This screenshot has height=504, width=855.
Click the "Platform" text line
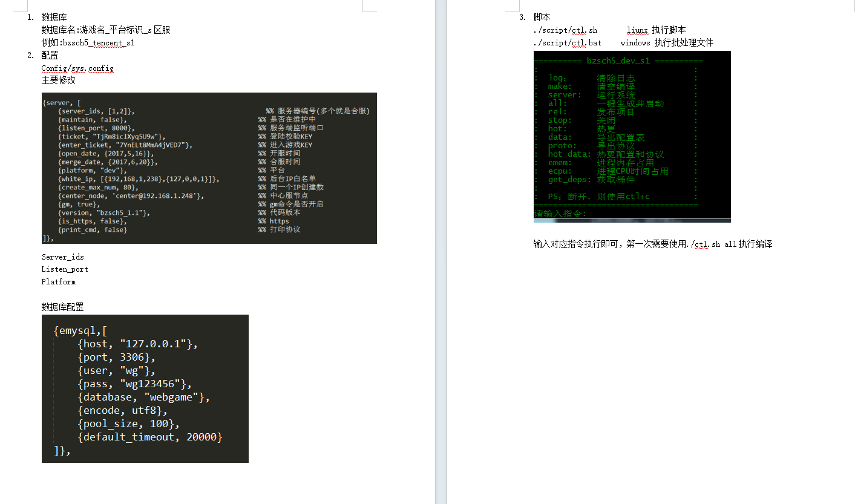coord(58,282)
